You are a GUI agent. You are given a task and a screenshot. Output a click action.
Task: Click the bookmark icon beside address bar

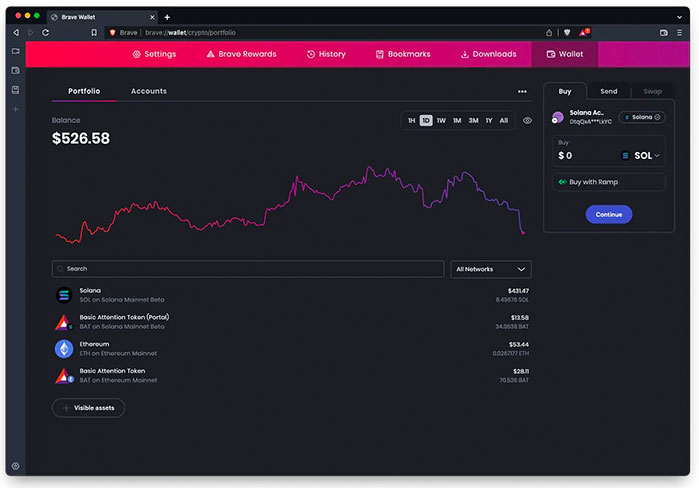pos(94,33)
